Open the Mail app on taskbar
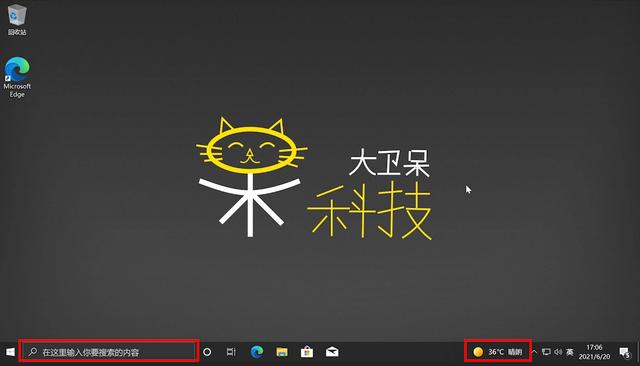Screen dimensions: 640x366 tap(332, 352)
